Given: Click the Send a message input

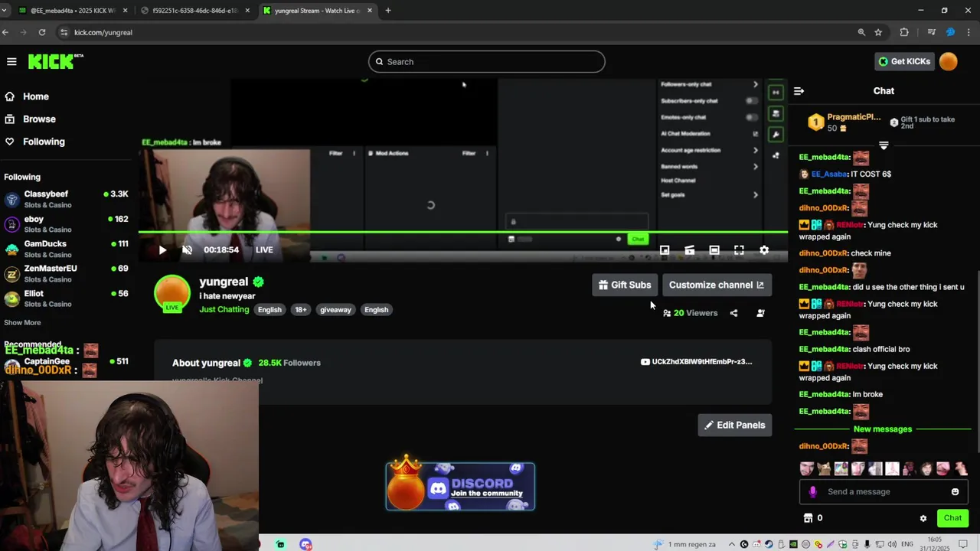Looking at the screenshot, I should point(884,492).
